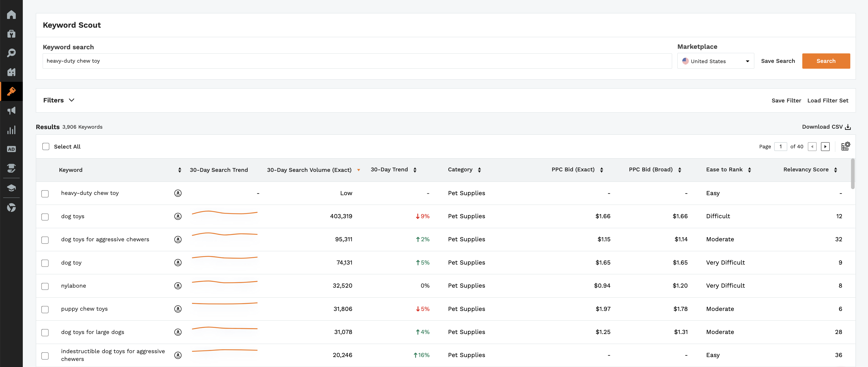Image resolution: width=868 pixels, height=367 pixels.
Task: Open the United States marketplace dropdown
Action: [x=715, y=61]
